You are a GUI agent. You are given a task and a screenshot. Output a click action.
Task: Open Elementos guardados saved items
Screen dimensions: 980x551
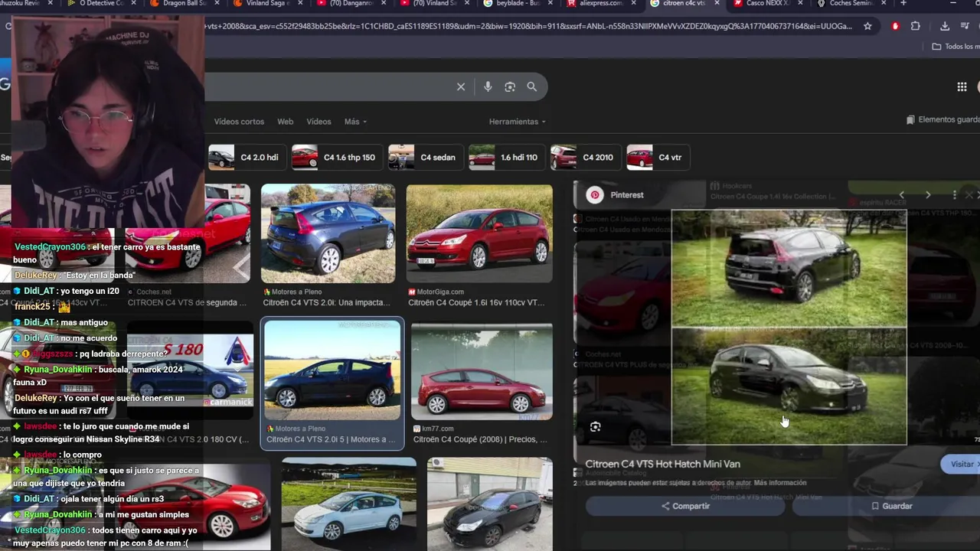tap(942, 120)
